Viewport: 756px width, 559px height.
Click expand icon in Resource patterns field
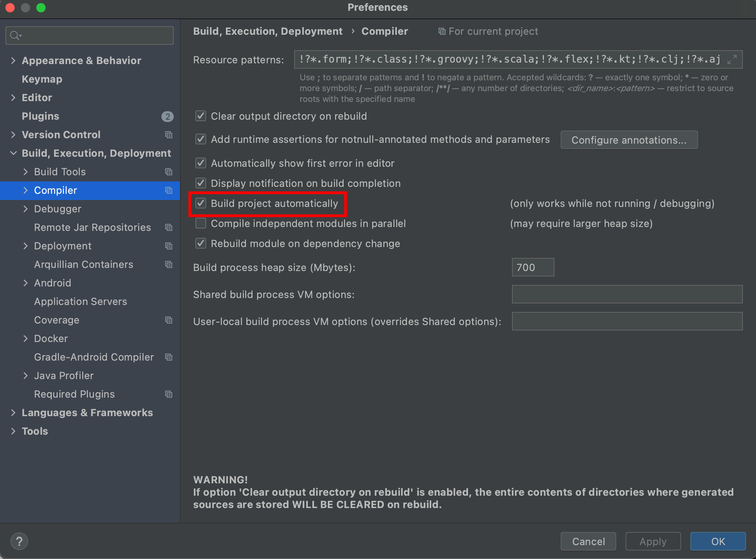point(732,59)
